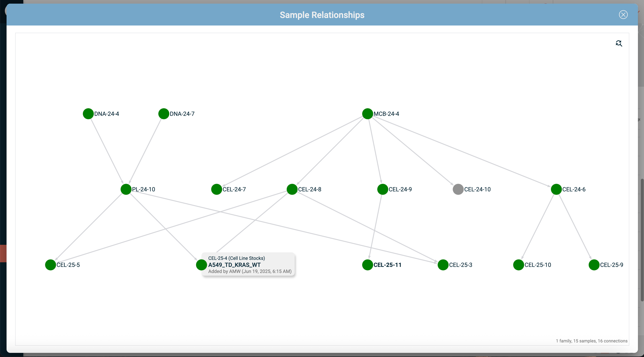Click the Sample Relationships title bar
644x357 pixels.
pyautogui.click(x=322, y=15)
